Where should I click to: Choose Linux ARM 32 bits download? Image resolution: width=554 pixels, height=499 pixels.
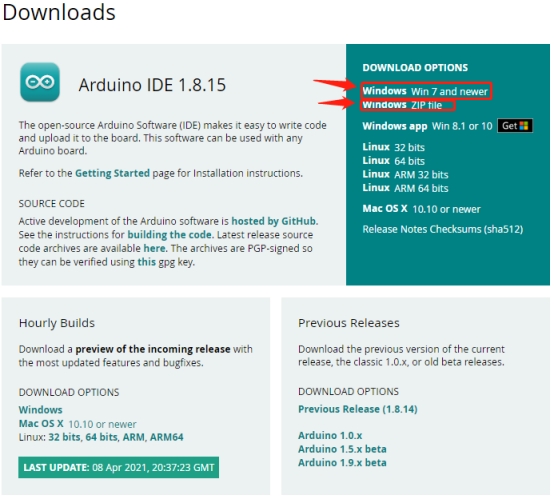click(405, 175)
